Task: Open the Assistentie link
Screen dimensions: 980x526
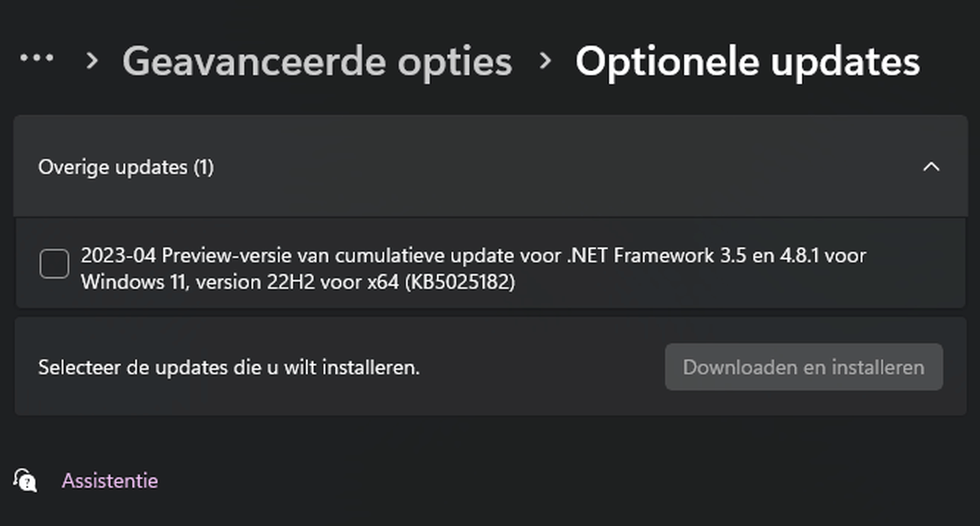Action: coord(110,480)
